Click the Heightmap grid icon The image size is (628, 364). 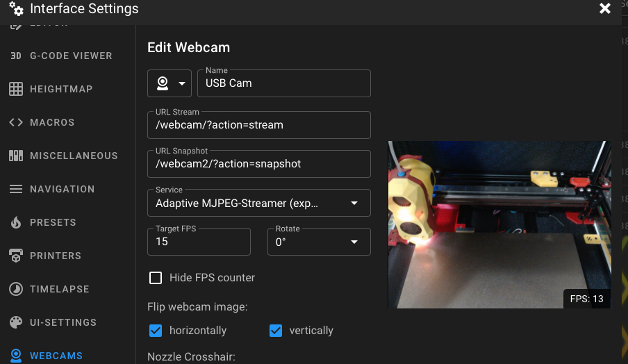15,89
